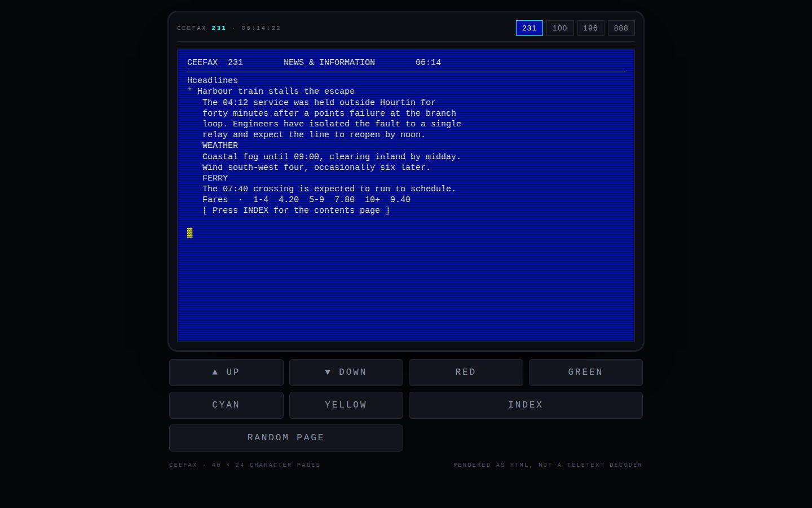The width and height of the screenshot is (812, 508).
Task: Activate the RED fastext button
Action: click(466, 373)
